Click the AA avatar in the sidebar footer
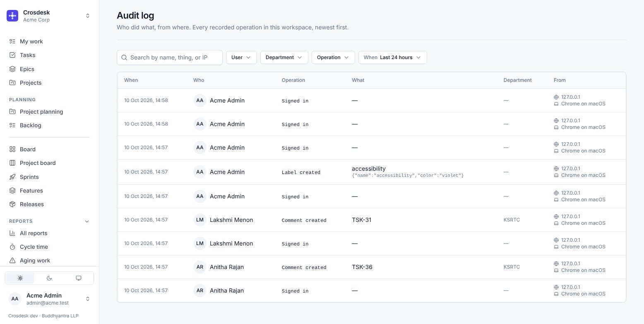This screenshot has width=644, height=324. click(x=15, y=299)
